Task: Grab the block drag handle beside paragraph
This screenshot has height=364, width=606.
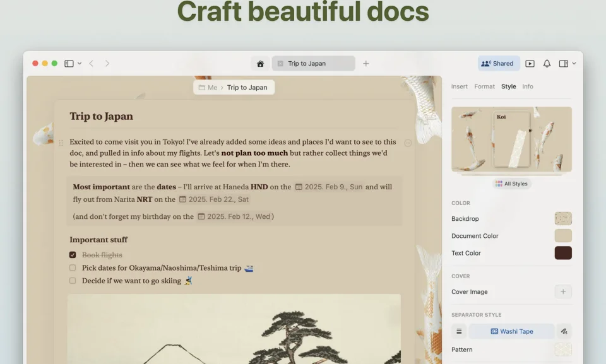Action: click(61, 143)
